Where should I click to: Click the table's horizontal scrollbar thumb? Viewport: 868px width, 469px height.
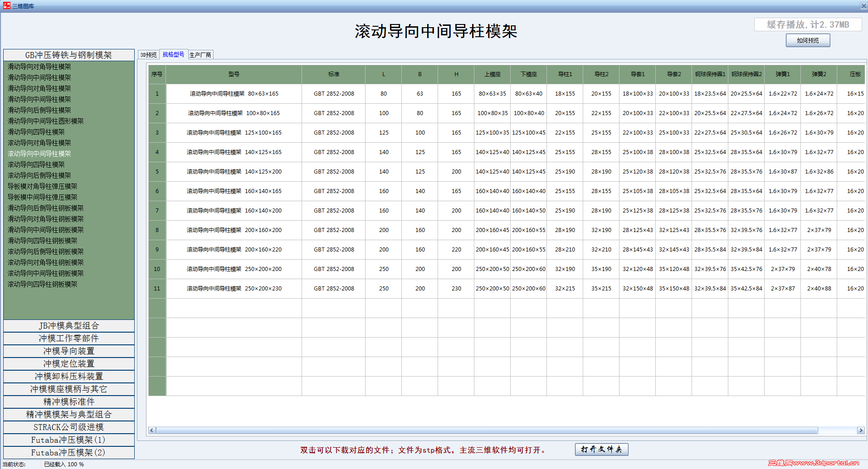pyautogui.click(x=487, y=430)
